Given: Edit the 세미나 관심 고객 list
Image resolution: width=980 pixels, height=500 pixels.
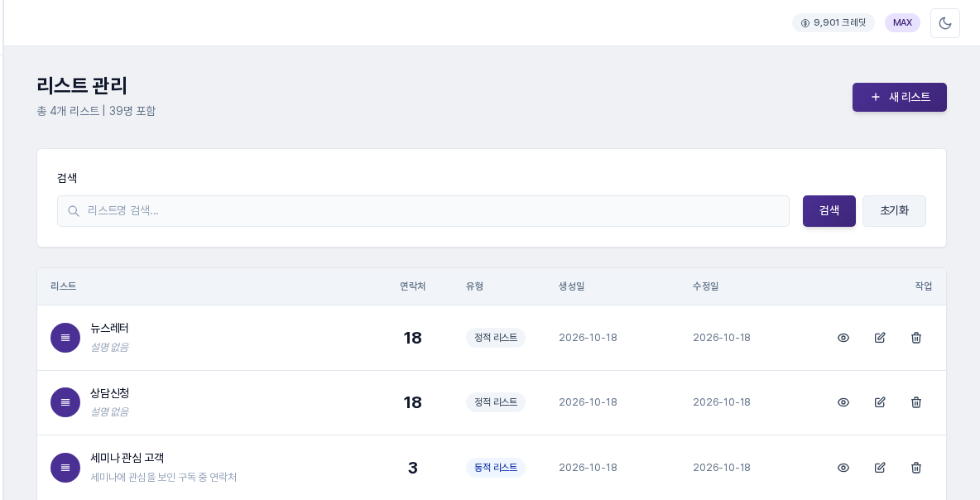Looking at the screenshot, I should click(x=880, y=468).
